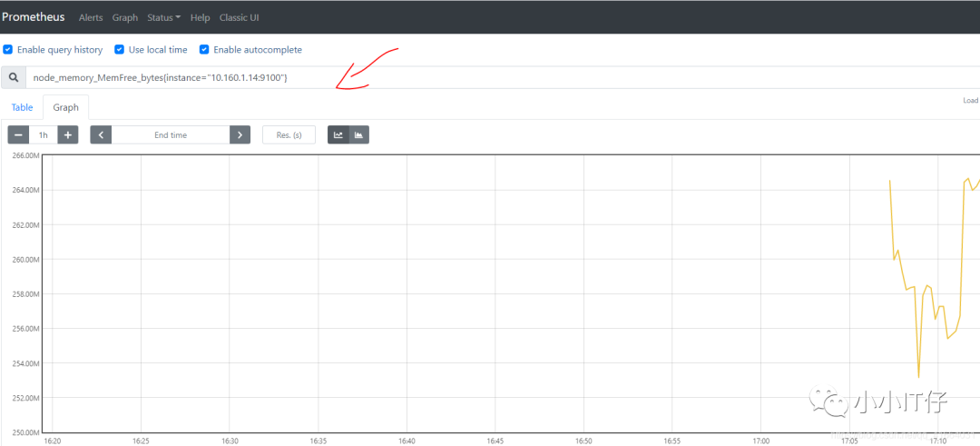
Task: Switch to Classic UI
Action: pos(240,17)
